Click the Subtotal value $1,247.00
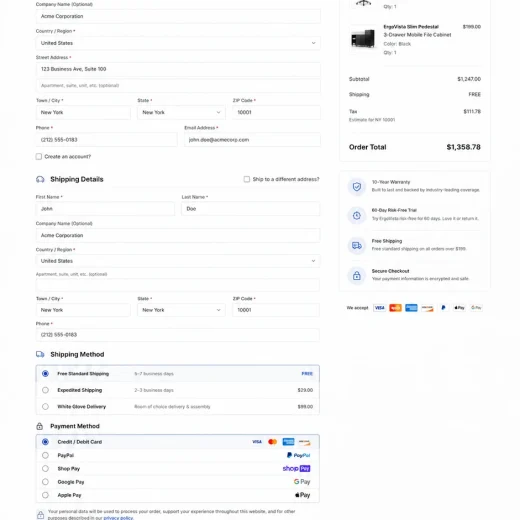This screenshot has height=520, width=520. click(x=469, y=79)
